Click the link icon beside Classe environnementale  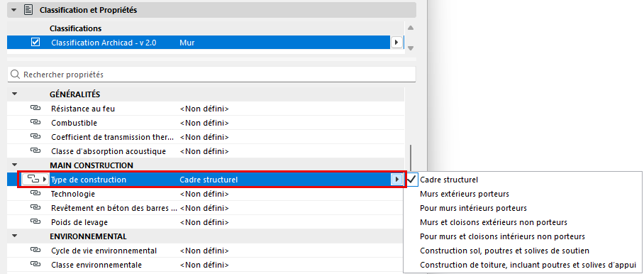point(35,265)
